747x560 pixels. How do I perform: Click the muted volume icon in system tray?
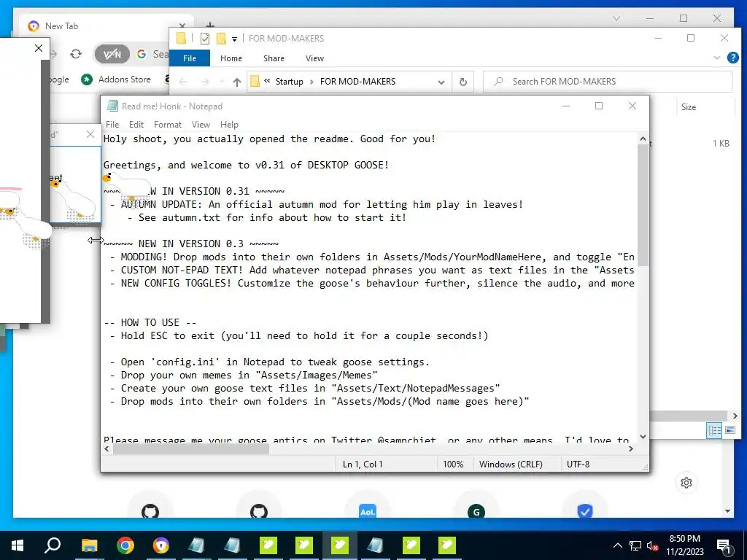tap(652, 546)
